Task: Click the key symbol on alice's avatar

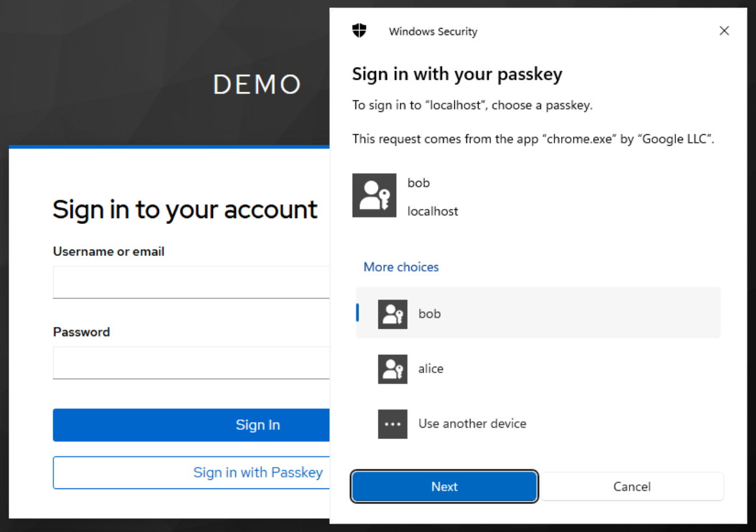Action: pos(399,373)
